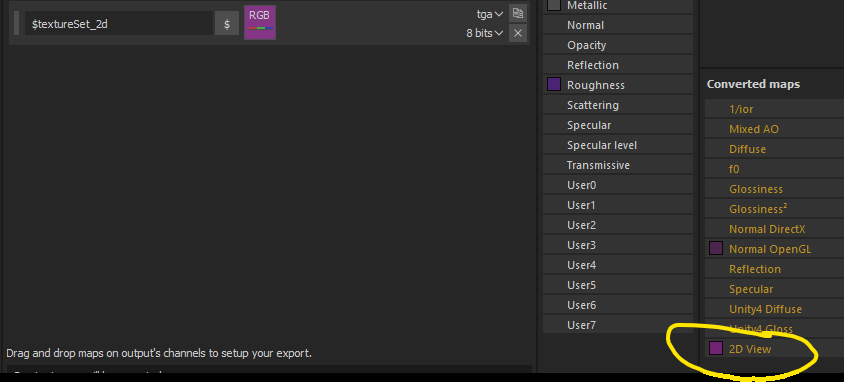
Task: Open the 8 bits depth dropdown
Action: 484,33
